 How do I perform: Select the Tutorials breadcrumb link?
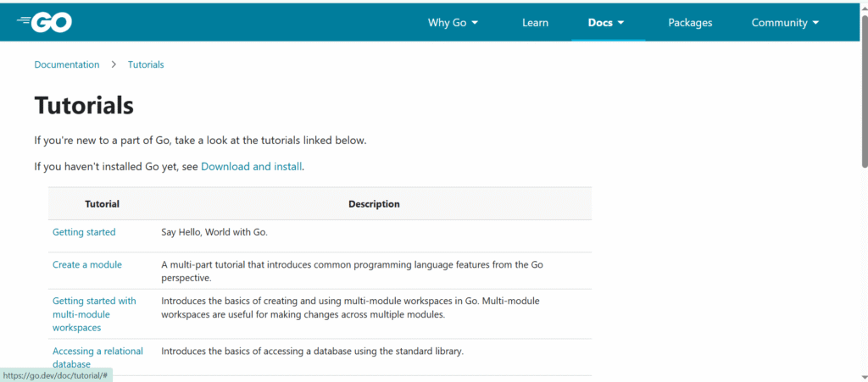point(146,64)
